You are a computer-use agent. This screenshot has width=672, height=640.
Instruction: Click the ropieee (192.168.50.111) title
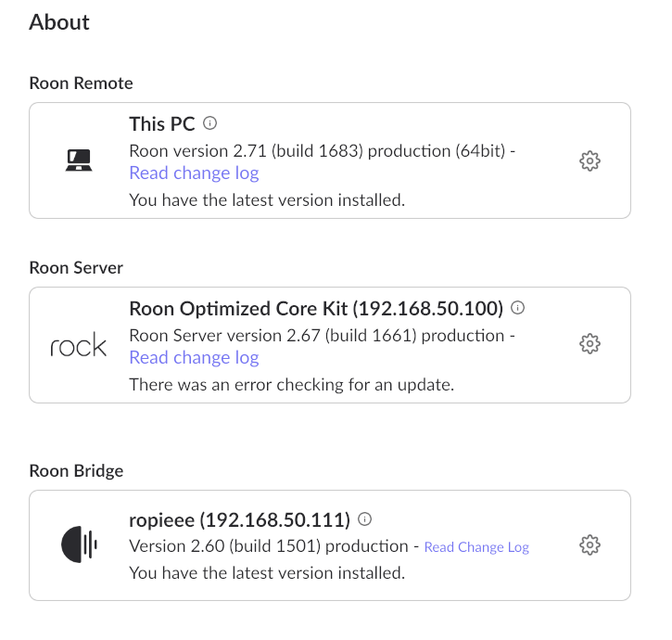pos(239,520)
